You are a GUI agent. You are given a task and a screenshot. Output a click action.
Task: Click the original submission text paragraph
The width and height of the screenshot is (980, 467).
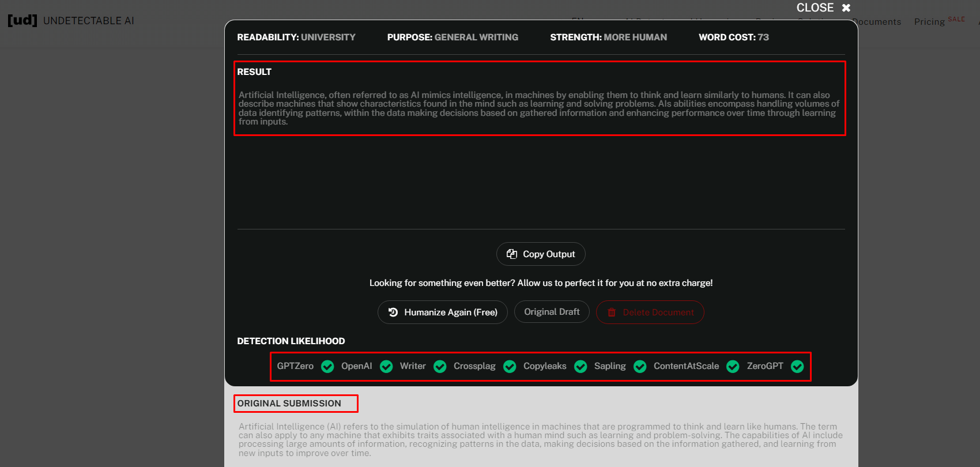tap(540, 440)
